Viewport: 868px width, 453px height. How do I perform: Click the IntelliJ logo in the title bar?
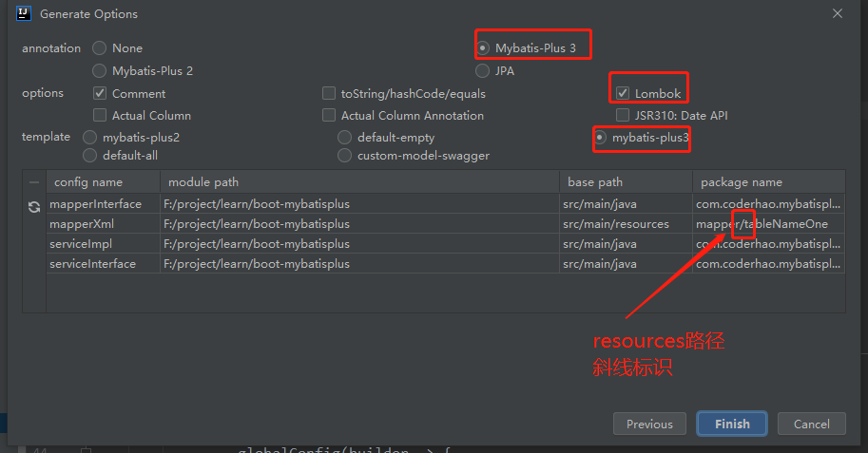pos(24,13)
